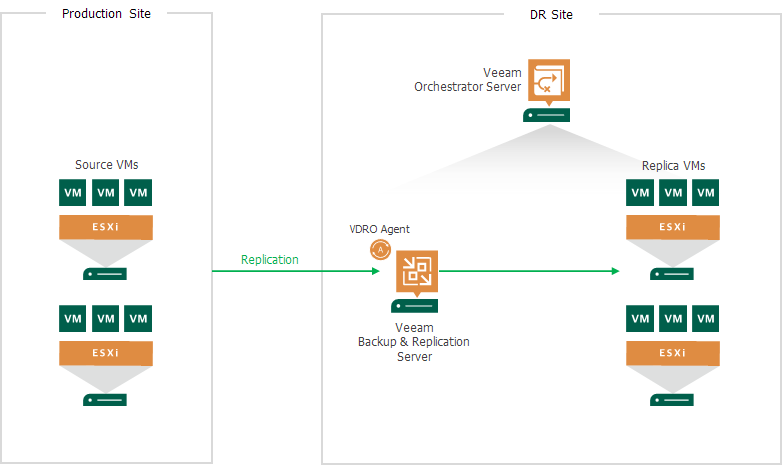The height and width of the screenshot is (465, 782).
Task: Click the lower ESXi host bar in DR Site
Action: coord(673,353)
